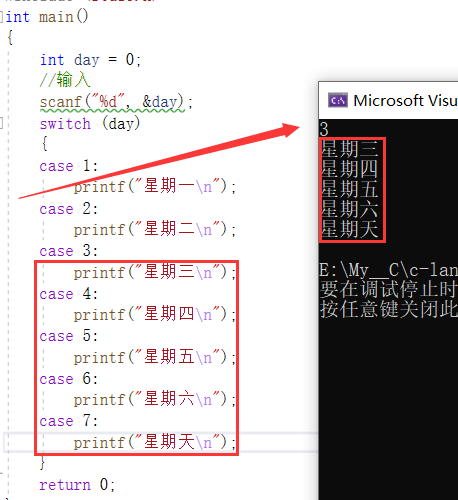
Task: Click "星期五" output line in console
Action: click(x=350, y=189)
